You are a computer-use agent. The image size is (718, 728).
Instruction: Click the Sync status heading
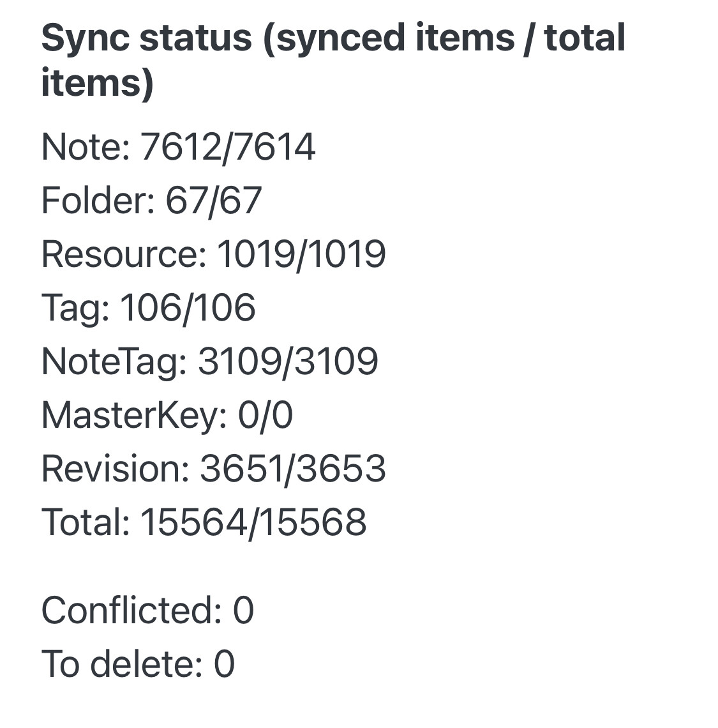pyautogui.click(x=333, y=61)
